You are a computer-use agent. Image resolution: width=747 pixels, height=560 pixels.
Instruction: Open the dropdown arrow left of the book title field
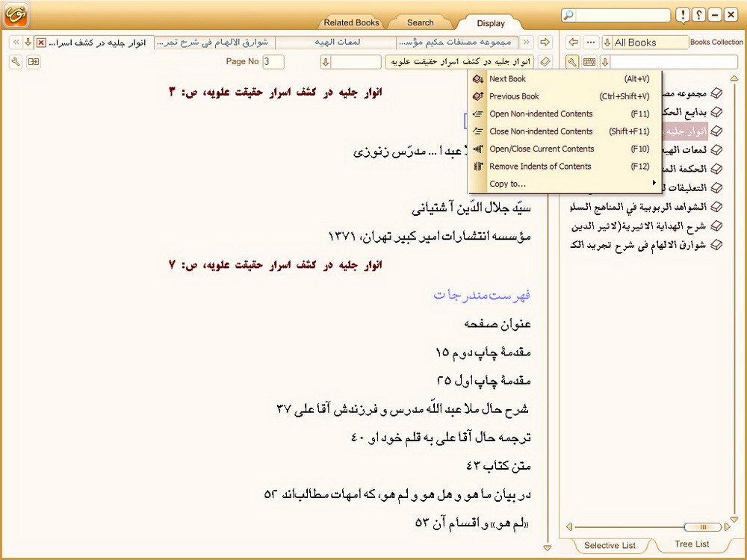pos(326,62)
